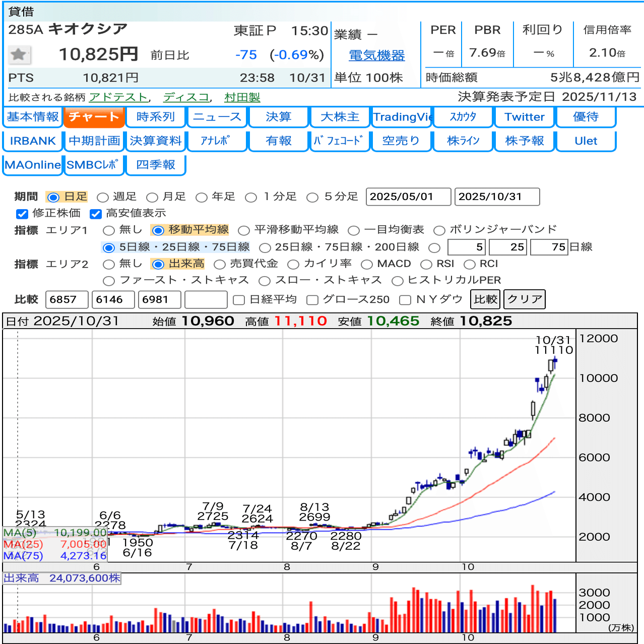Open the Twitter feed for this stock
644x644 pixels.
tap(524, 117)
